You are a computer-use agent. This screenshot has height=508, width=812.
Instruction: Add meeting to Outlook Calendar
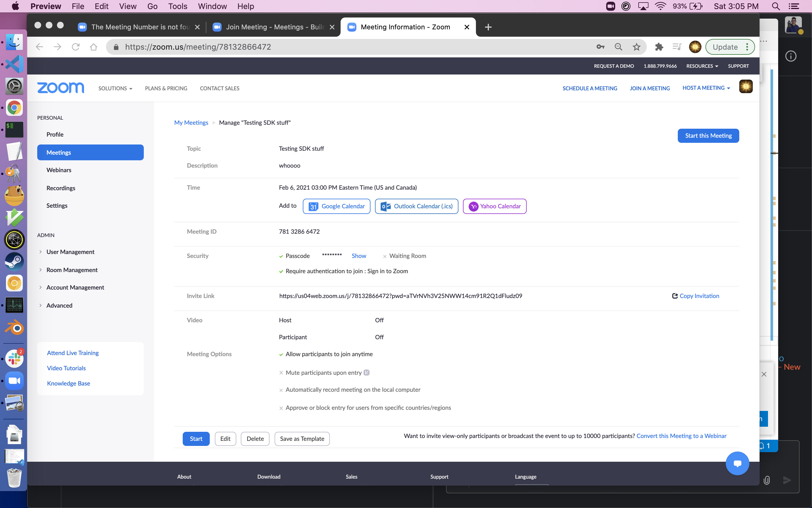(x=416, y=206)
